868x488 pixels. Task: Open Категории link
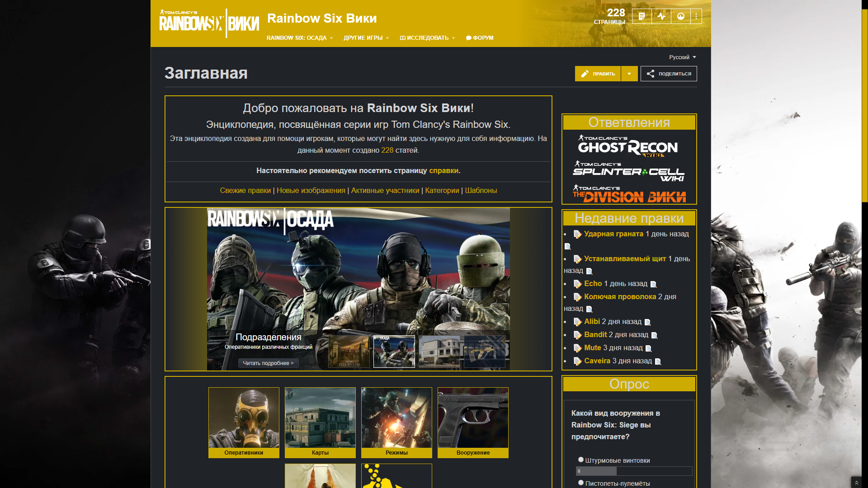coord(442,191)
